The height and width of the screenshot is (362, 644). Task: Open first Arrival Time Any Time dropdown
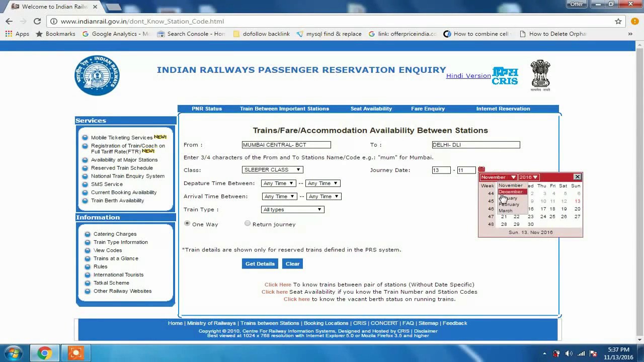tap(279, 196)
